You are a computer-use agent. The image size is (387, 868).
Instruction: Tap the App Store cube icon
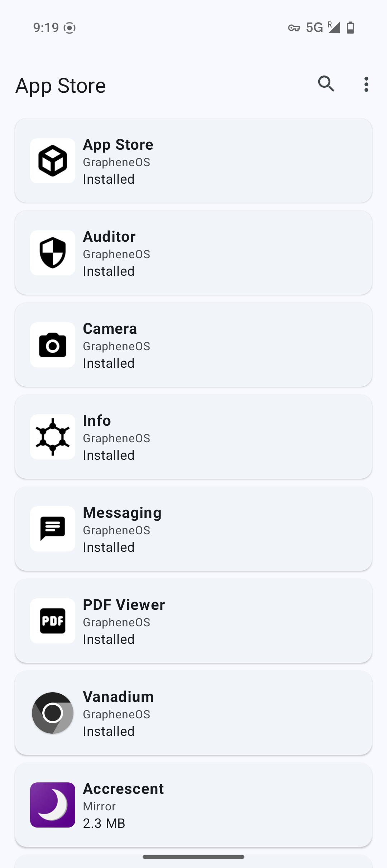click(53, 161)
